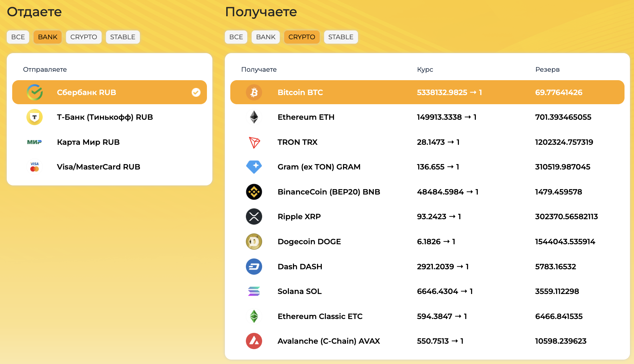Select ВСЕ filter under Получаете
This screenshot has width=634, height=364.
tap(236, 37)
